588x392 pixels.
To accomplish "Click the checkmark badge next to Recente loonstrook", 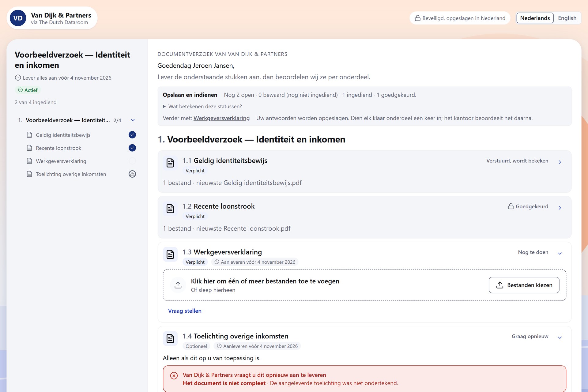I will coord(132,148).
